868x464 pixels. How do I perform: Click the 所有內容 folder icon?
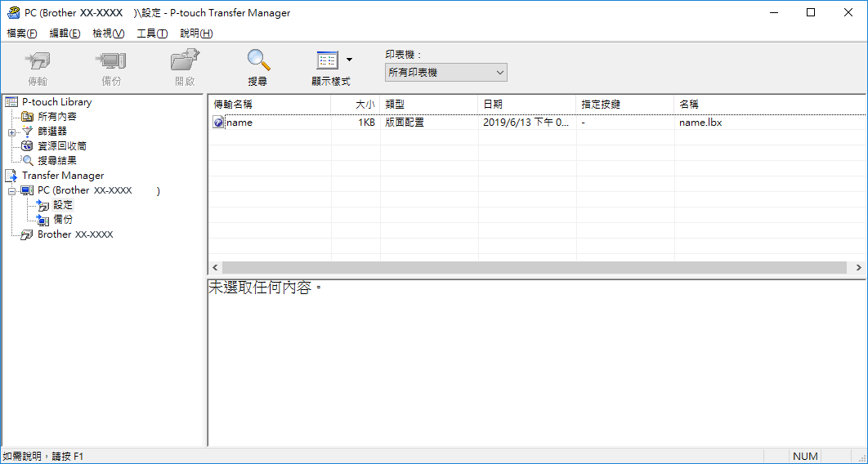pos(27,117)
